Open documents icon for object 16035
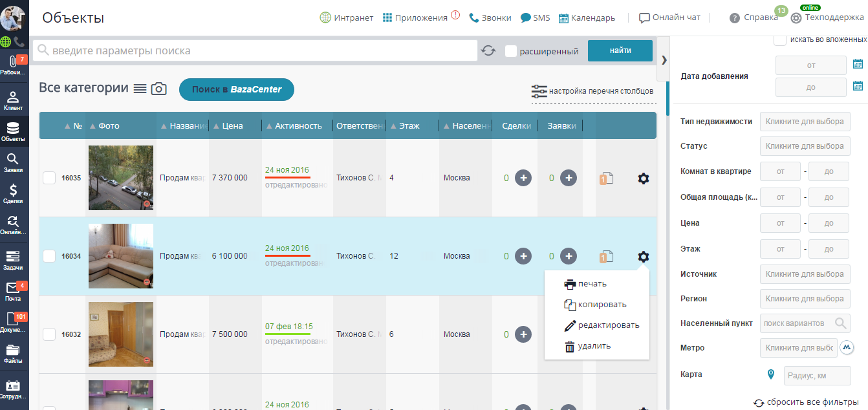 pos(606,178)
